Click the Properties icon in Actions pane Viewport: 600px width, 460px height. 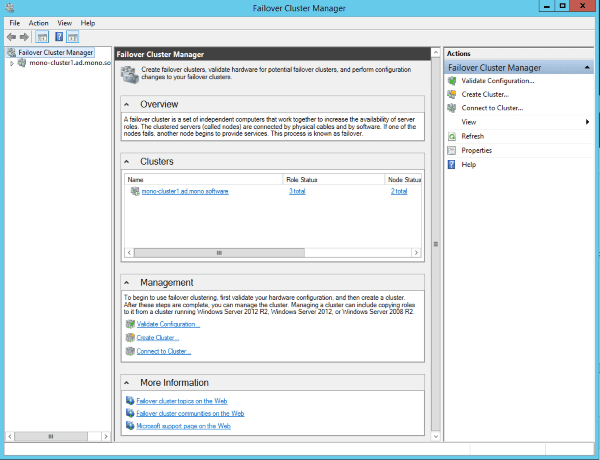point(452,150)
